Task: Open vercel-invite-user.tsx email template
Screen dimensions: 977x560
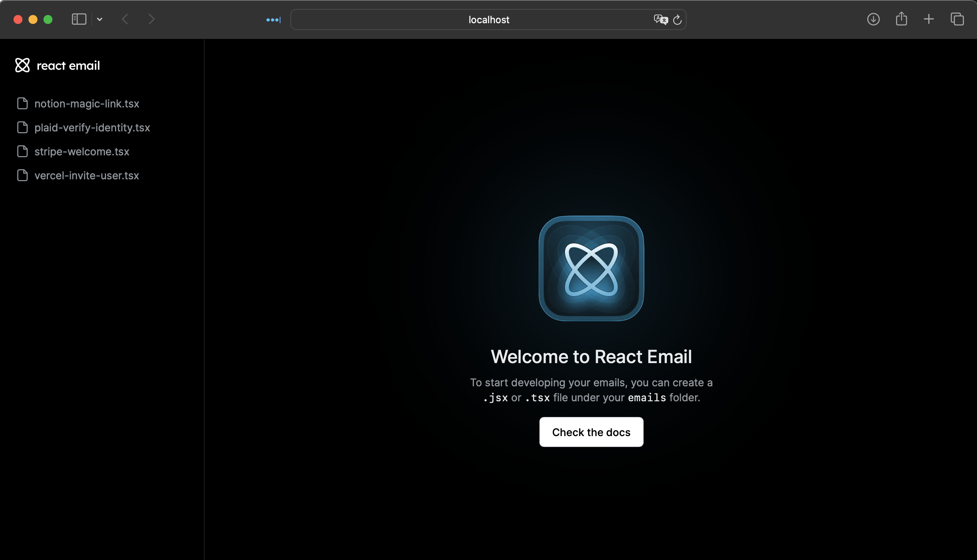Action: coord(78,176)
